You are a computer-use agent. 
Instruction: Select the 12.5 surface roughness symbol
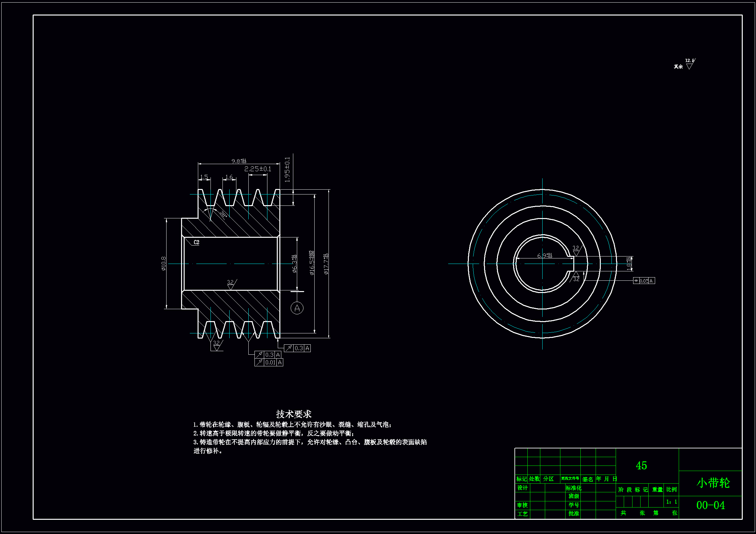[x=689, y=64]
